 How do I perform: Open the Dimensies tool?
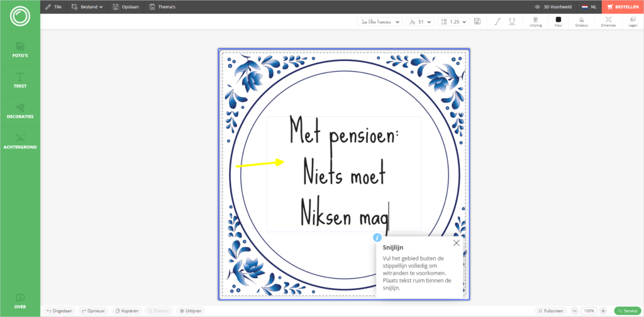(608, 21)
